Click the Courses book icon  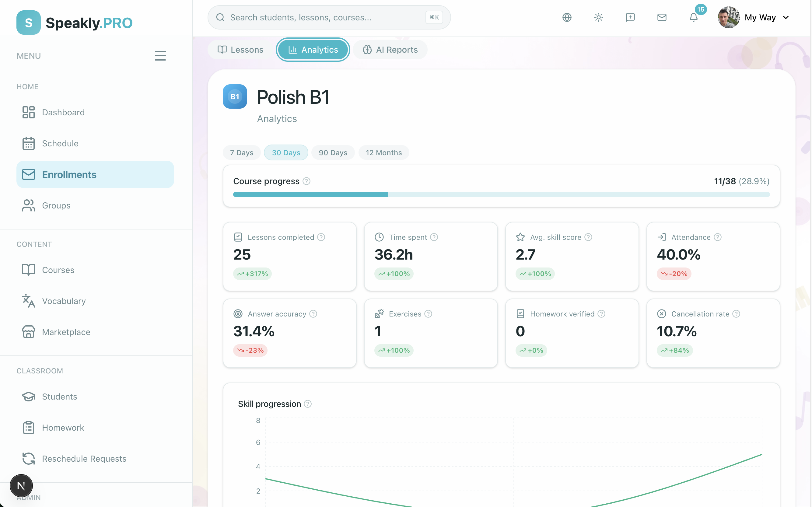(29, 270)
